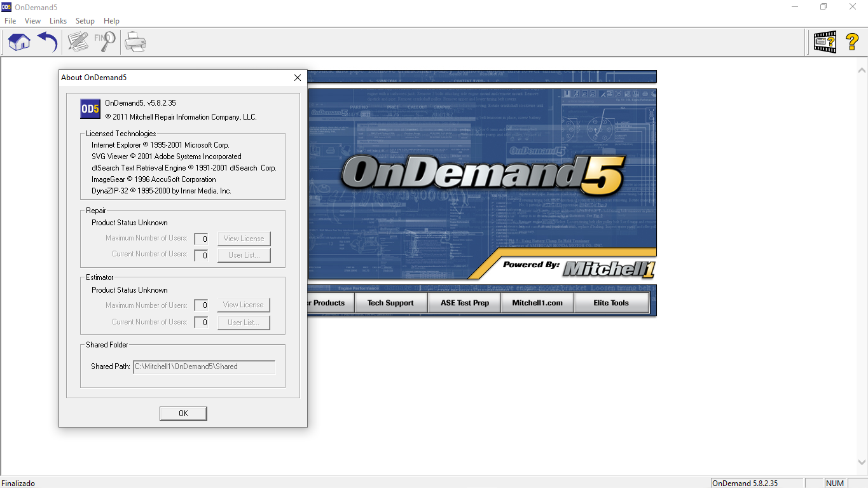Click User List under Repair
This screenshot has height=488, width=868.
point(244,255)
